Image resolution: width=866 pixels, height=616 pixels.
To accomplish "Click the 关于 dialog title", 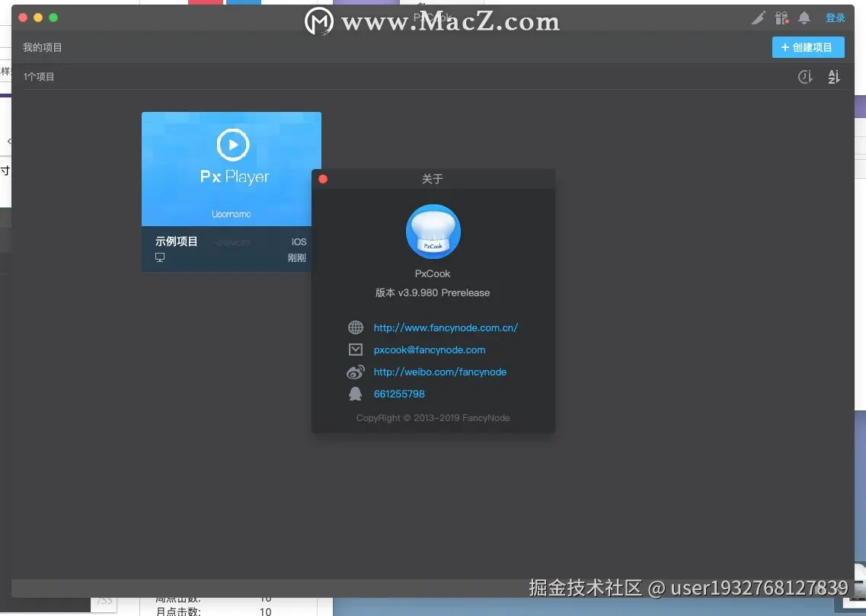I will [433, 179].
